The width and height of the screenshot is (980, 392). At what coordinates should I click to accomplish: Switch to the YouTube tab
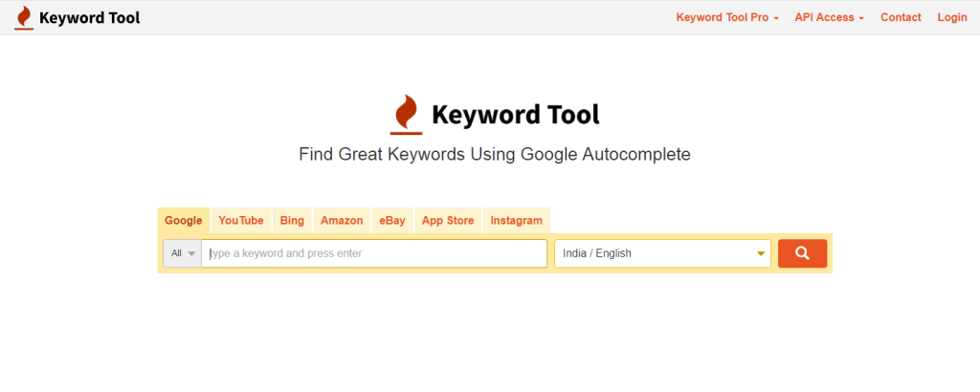(241, 220)
